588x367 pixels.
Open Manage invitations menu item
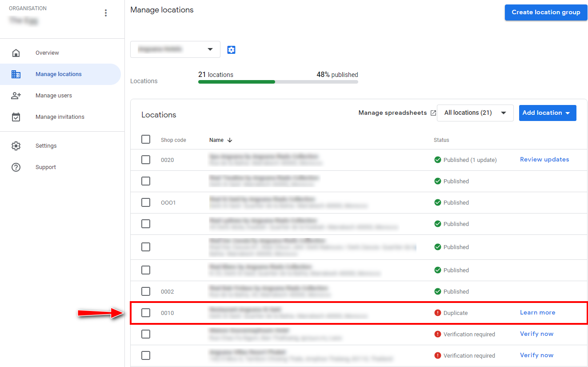pyautogui.click(x=60, y=117)
